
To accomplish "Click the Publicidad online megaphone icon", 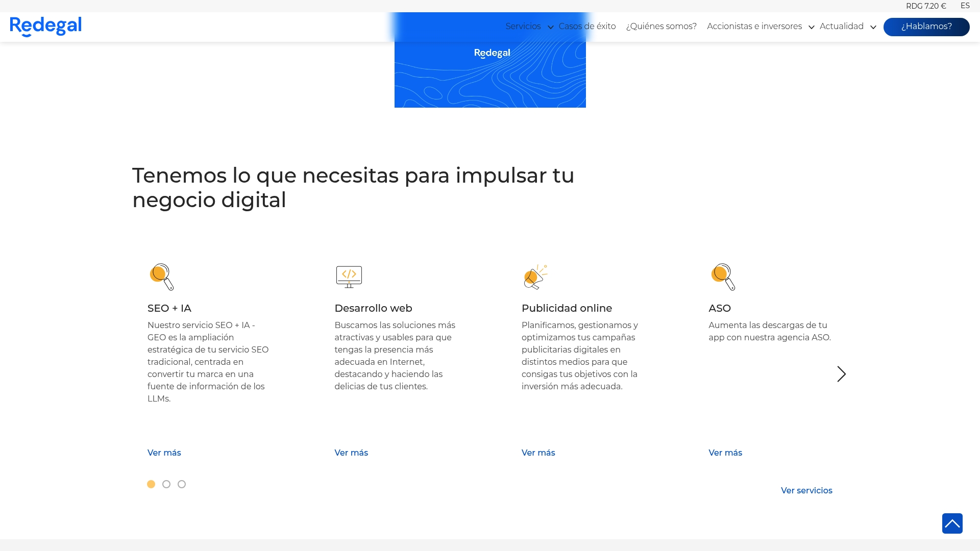I will [x=535, y=277].
